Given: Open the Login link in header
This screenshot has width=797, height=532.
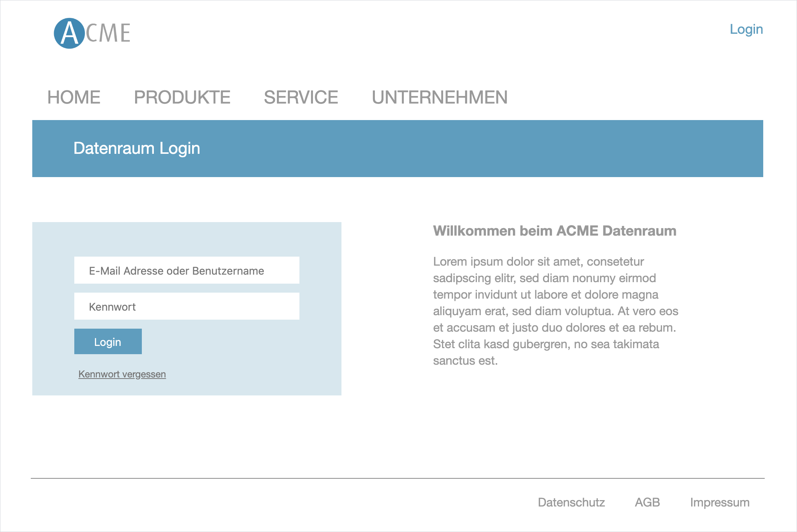Looking at the screenshot, I should point(746,29).
